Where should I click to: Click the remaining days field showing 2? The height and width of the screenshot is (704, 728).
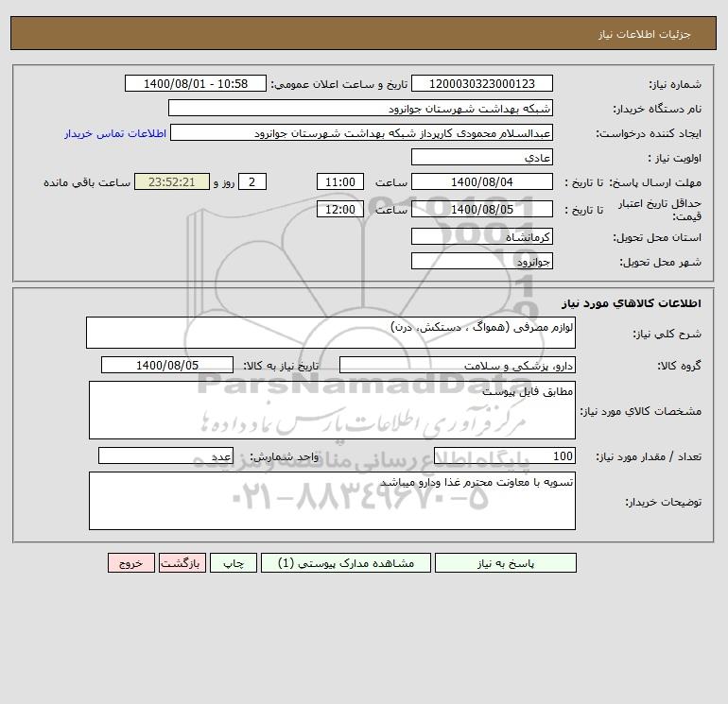tap(252, 182)
